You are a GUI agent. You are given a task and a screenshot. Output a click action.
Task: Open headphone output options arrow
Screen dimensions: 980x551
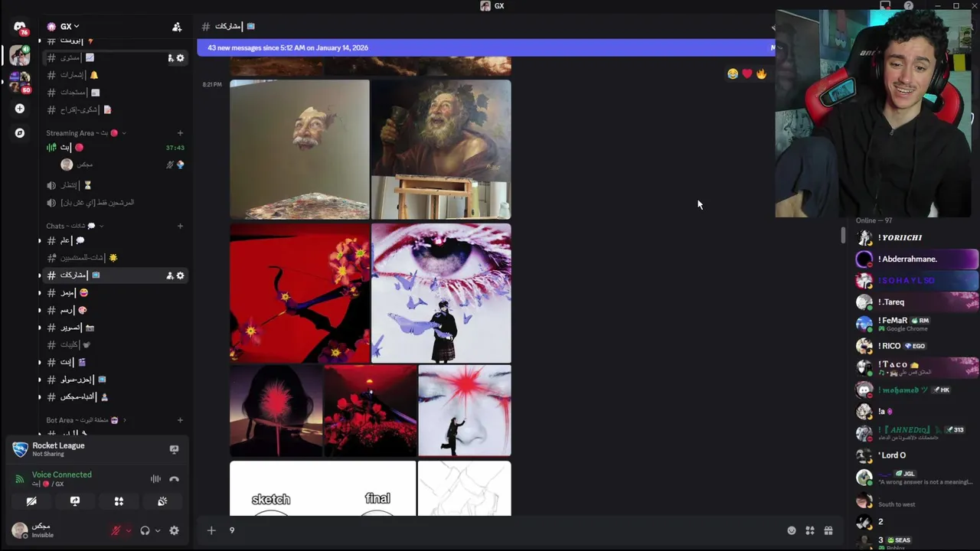[158, 530]
